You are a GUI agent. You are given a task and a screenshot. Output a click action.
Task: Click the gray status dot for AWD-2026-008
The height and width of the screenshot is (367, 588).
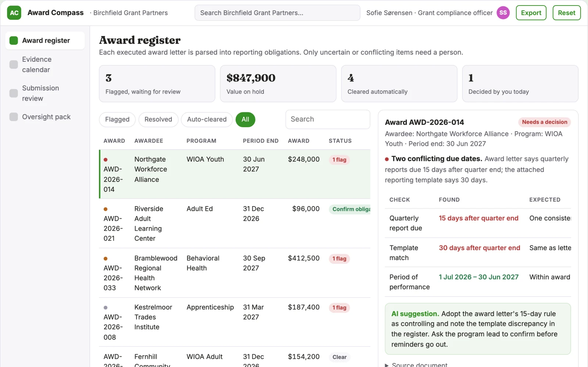[x=105, y=307]
